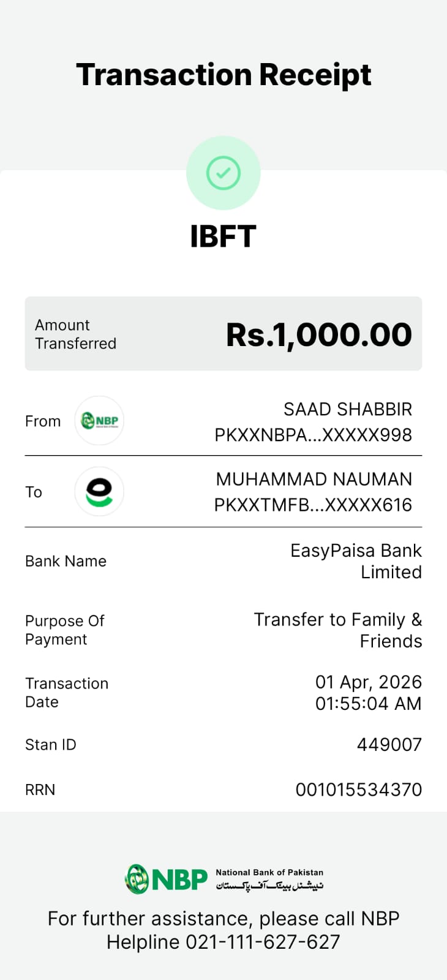Click the EasyPaisa logo beside To
This screenshot has height=980, width=447.
coord(99,492)
